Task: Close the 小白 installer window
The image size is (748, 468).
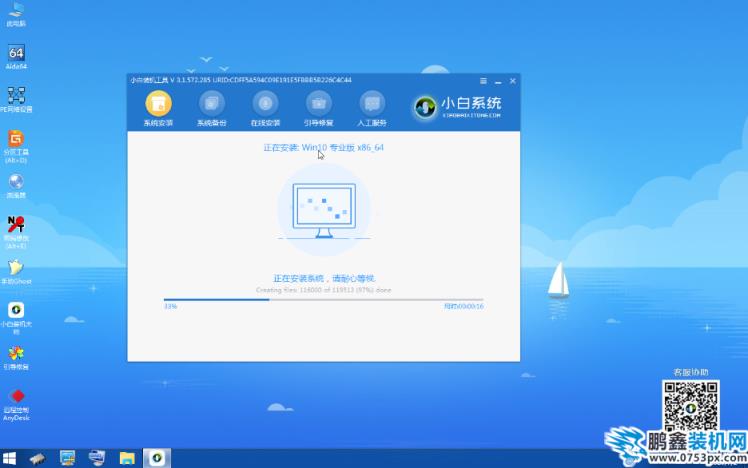Action: coord(513,81)
